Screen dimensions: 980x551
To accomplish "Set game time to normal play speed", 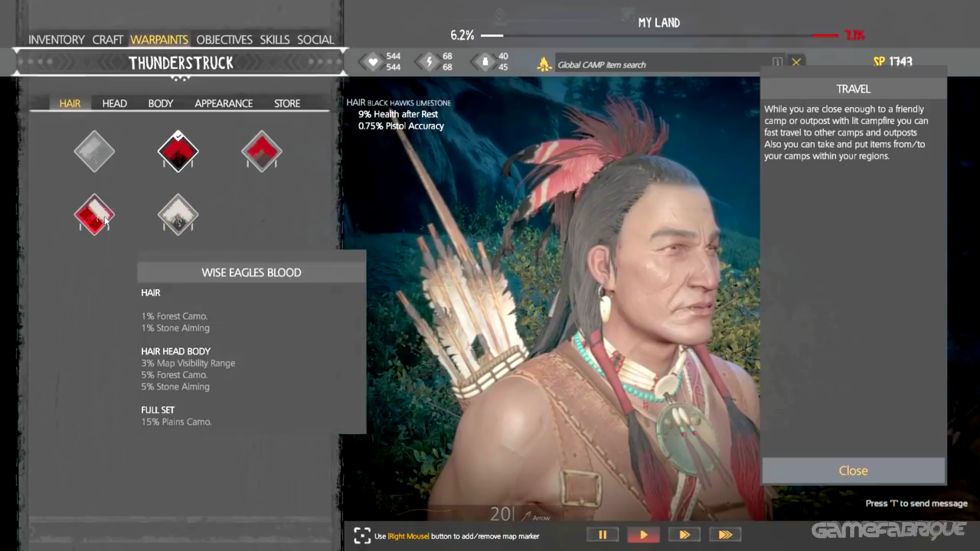I will [x=643, y=535].
